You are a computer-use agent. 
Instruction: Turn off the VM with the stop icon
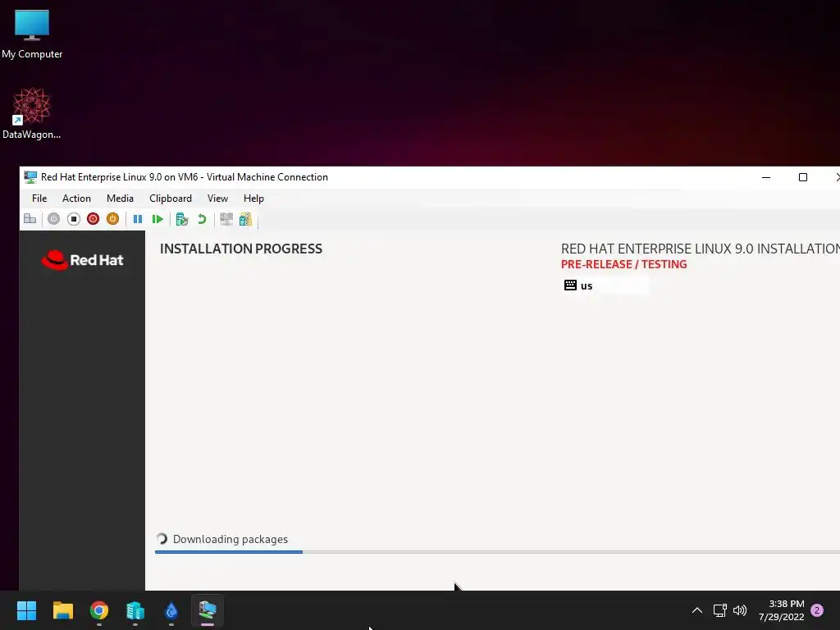(73, 218)
